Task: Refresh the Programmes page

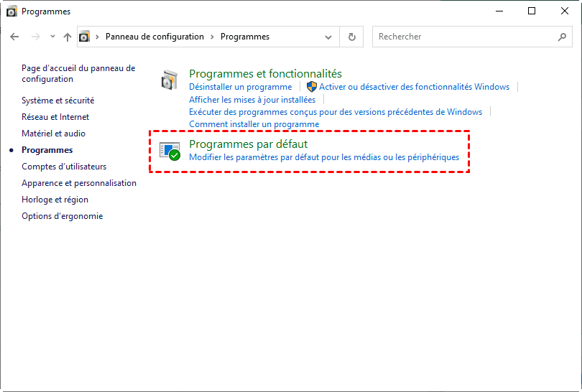Action: pos(351,37)
